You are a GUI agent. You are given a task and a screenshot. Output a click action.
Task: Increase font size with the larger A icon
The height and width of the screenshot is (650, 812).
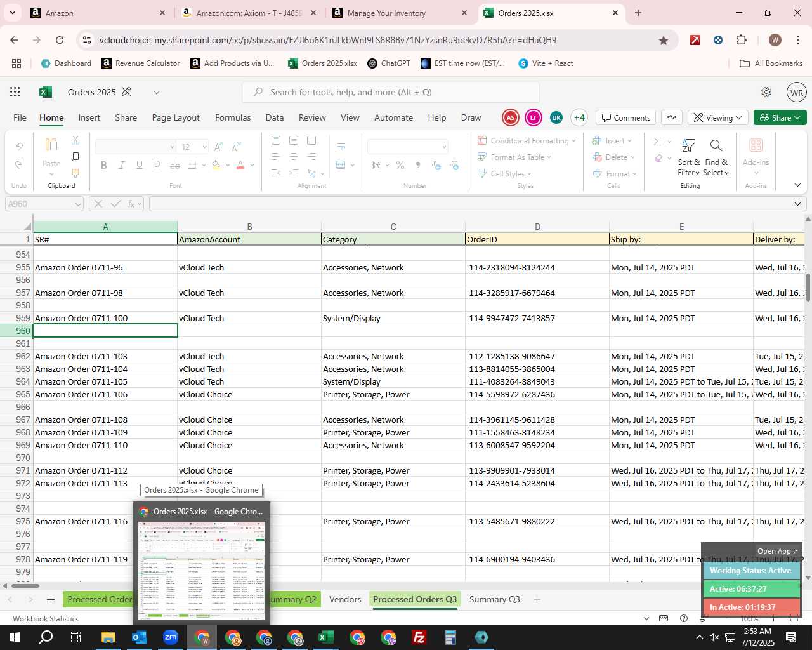point(219,147)
